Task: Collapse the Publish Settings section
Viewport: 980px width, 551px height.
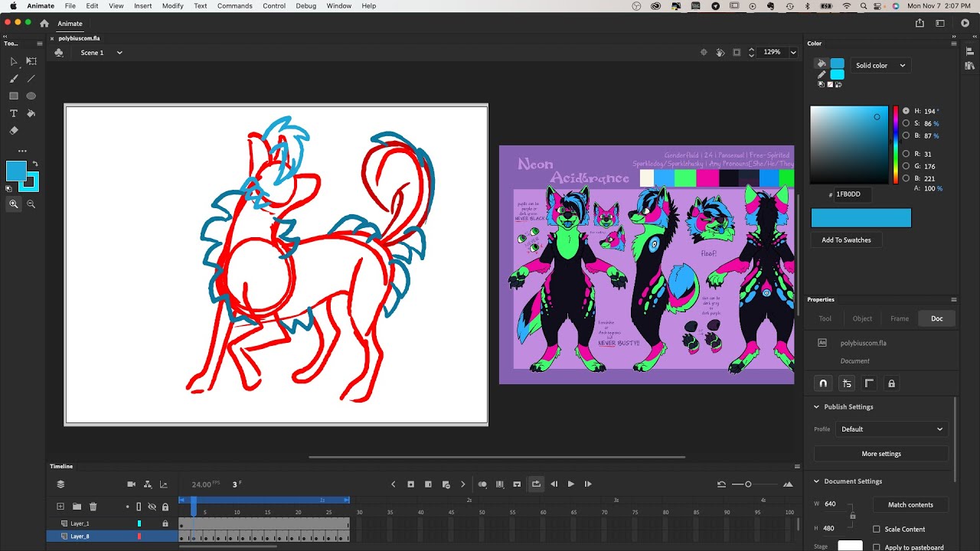Action: (x=816, y=407)
